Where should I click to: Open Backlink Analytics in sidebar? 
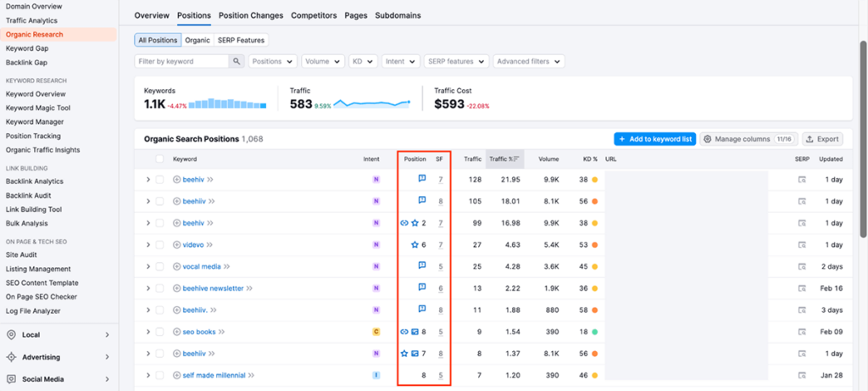click(34, 182)
